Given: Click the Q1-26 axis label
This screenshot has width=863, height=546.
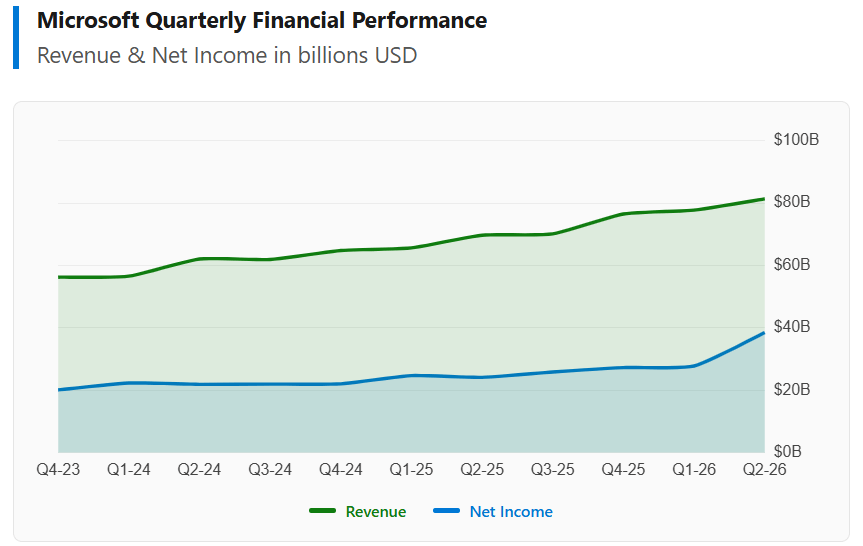Looking at the screenshot, I should (694, 469).
